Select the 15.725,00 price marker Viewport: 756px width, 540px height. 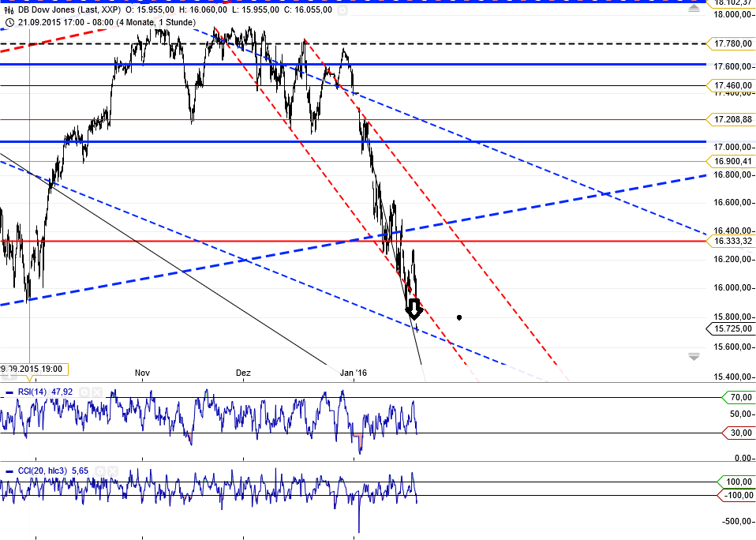(x=731, y=328)
